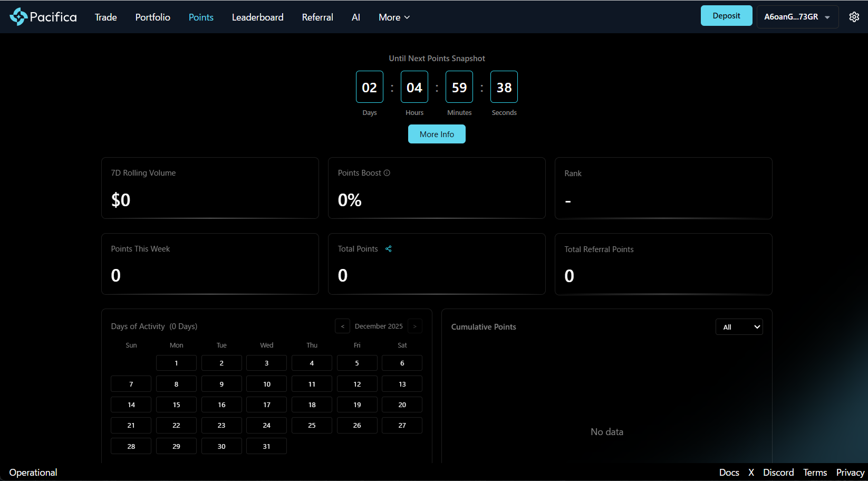868x481 pixels.
Task: Open the Leaderboard page
Action: click(257, 17)
